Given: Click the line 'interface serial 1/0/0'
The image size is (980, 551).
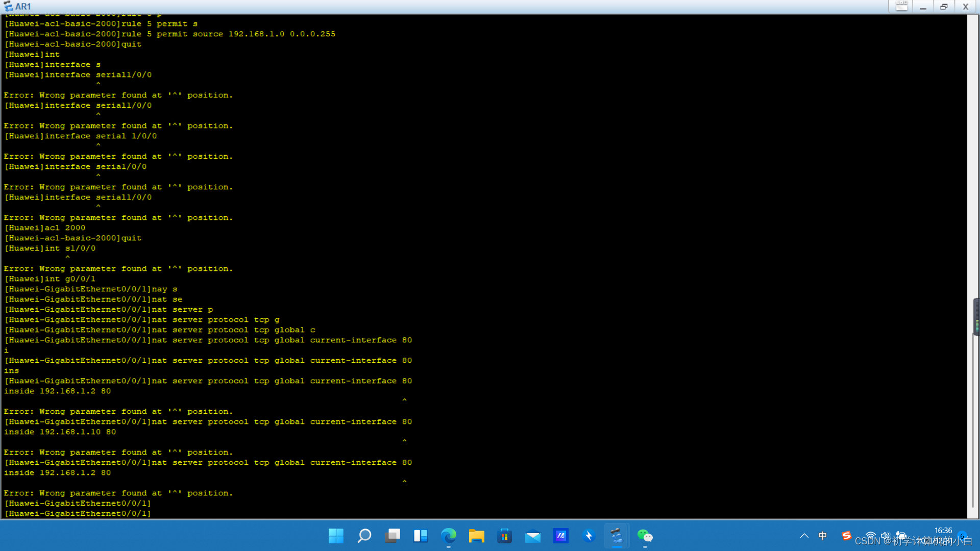Looking at the screenshot, I should 101,136.
